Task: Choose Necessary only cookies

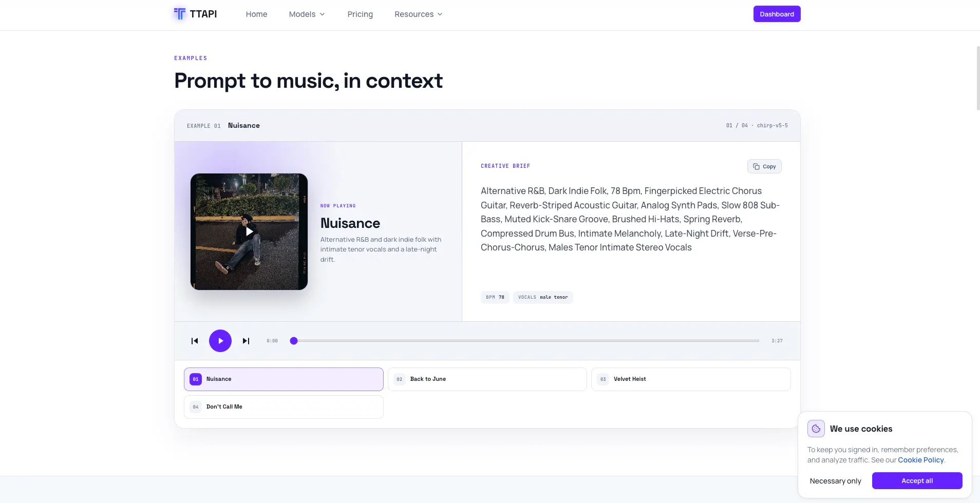Action: pos(835,481)
